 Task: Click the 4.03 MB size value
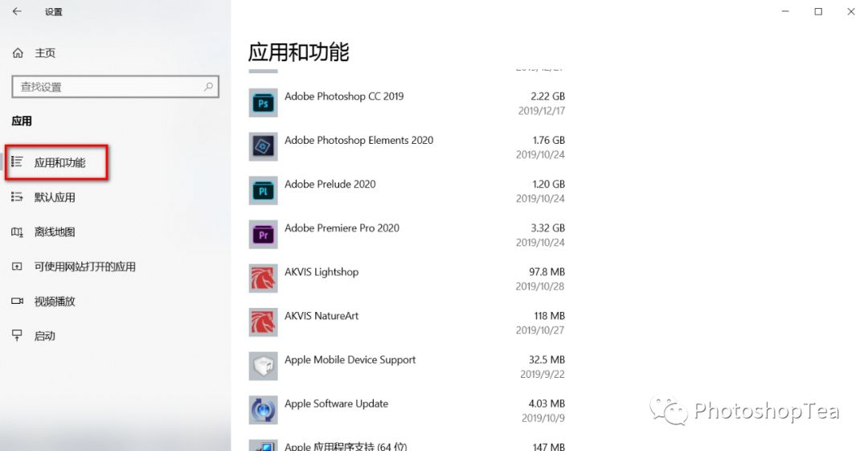pyautogui.click(x=547, y=404)
